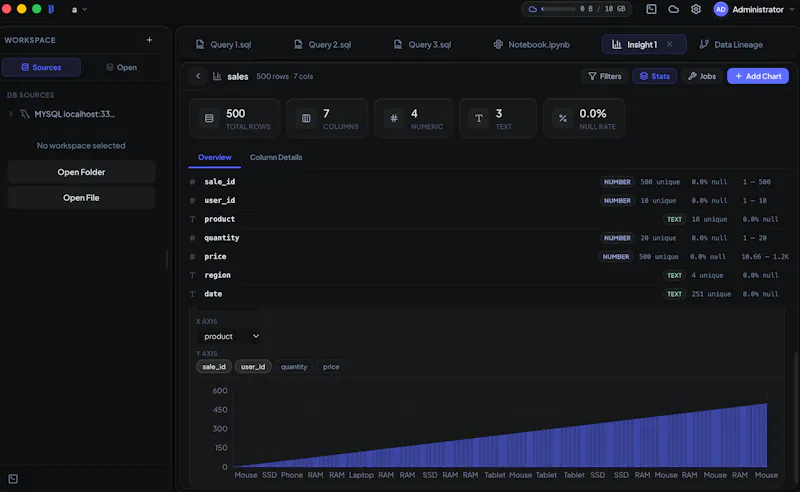Screen dimensions: 800x492
Task: Open the cloud icon next to settings
Action: [x=673, y=9]
